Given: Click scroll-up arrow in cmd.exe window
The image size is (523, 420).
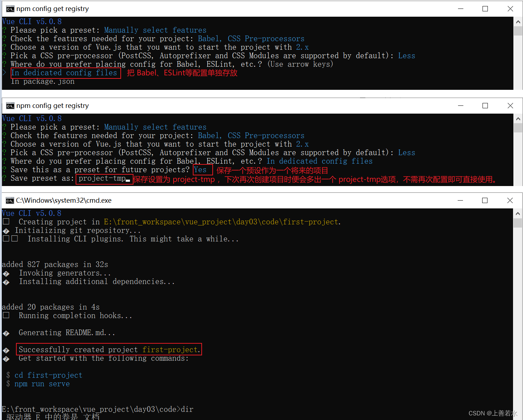Looking at the screenshot, I should [x=518, y=213].
